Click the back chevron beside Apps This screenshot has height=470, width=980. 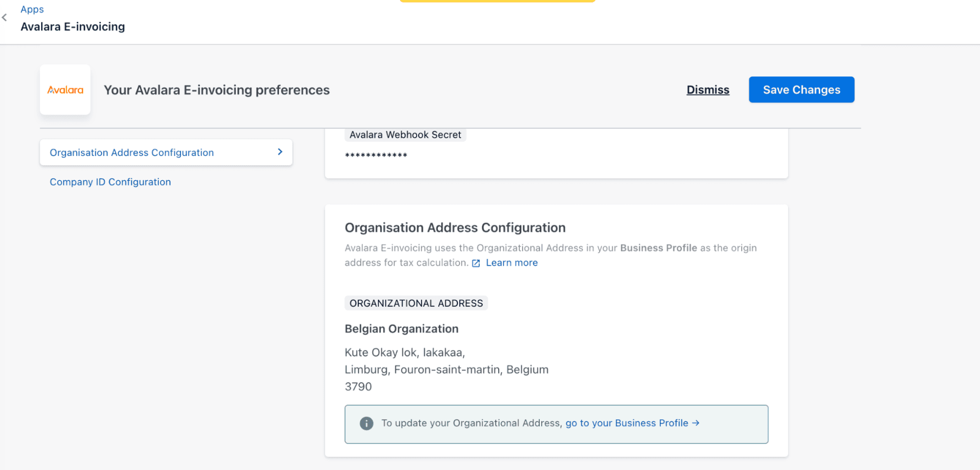pyautogui.click(x=4, y=18)
